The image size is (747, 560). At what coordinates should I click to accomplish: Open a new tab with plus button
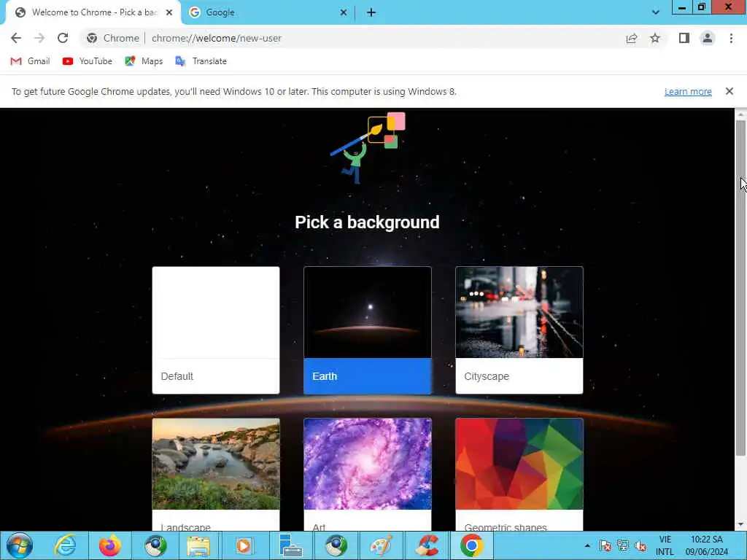(x=371, y=12)
